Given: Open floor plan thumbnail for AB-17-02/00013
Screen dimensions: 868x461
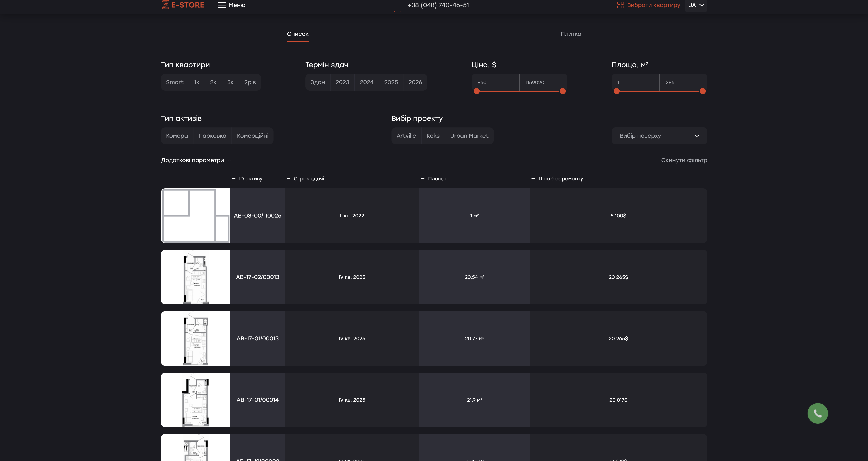Looking at the screenshot, I should 195,277.
